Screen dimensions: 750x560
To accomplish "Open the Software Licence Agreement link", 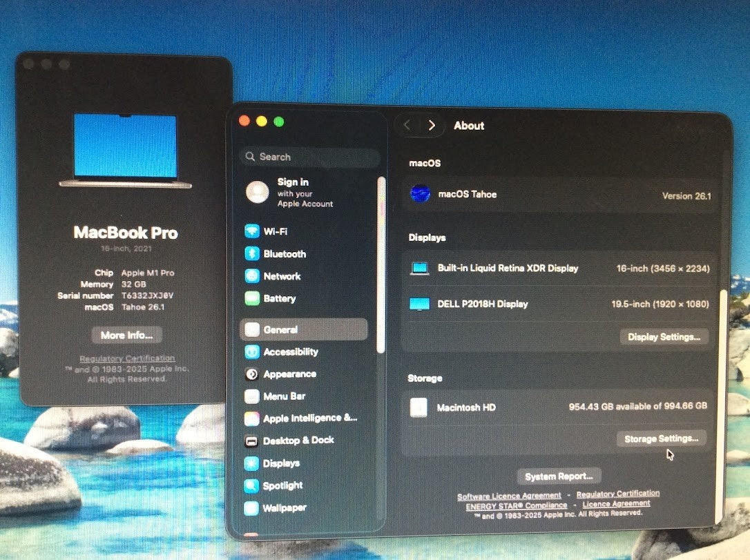I will [509, 496].
